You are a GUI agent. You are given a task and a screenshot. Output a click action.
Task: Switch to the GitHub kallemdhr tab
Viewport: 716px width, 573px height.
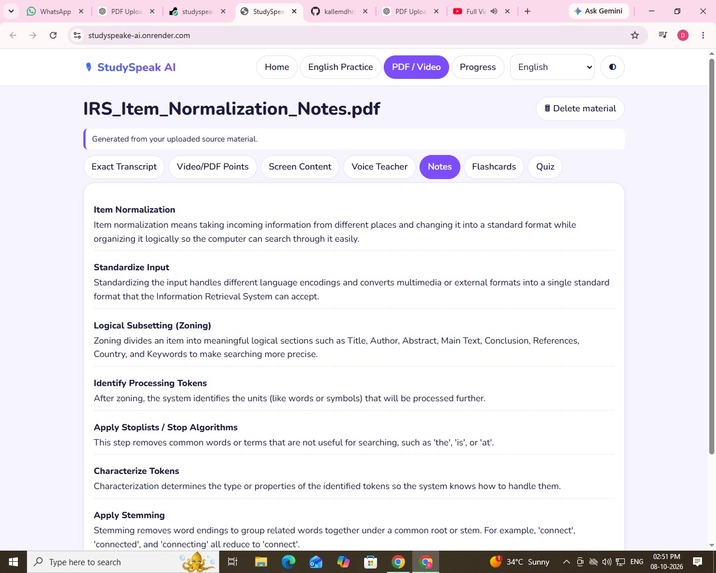[339, 11]
